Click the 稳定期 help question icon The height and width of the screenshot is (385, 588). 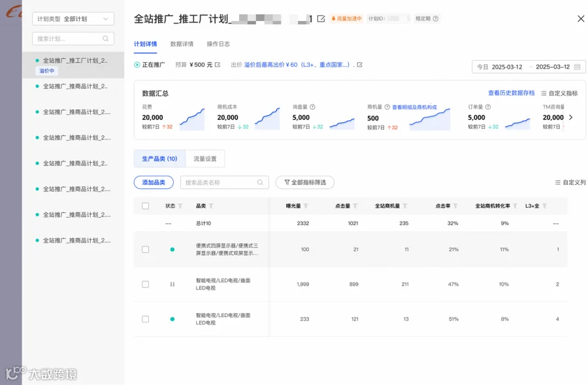435,18
